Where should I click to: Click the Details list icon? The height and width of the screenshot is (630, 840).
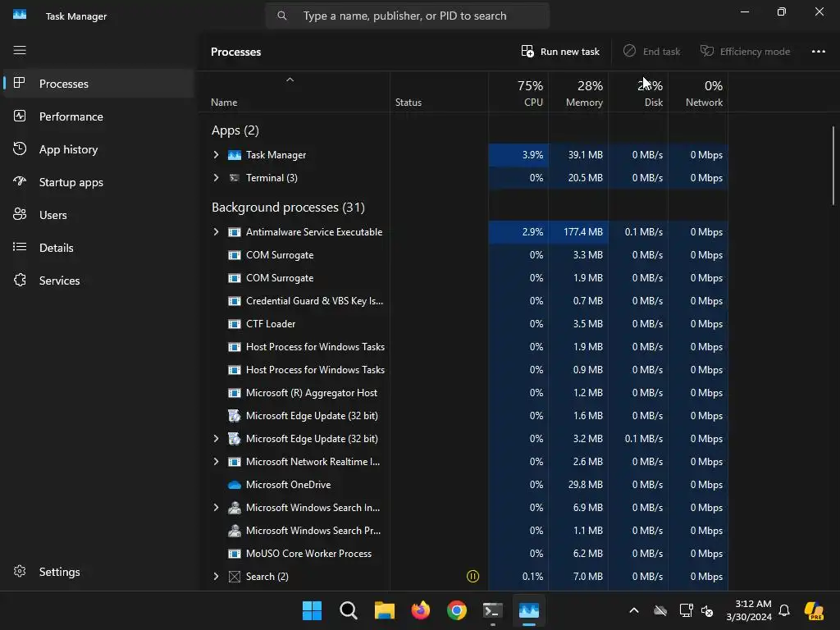tap(20, 247)
